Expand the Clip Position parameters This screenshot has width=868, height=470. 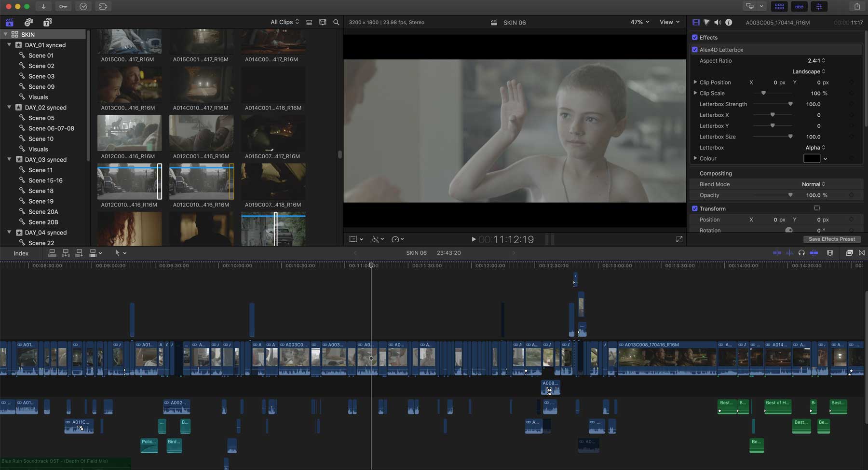(695, 82)
